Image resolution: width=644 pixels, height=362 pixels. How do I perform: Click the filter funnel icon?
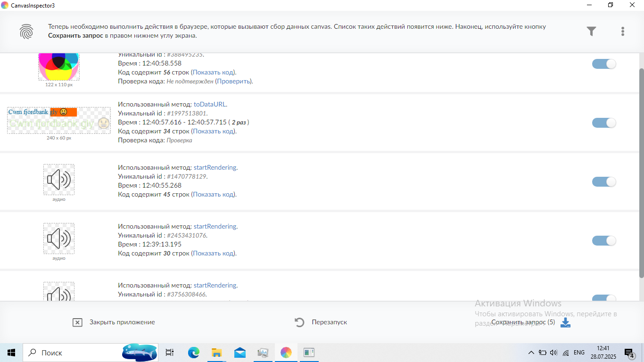coord(591,31)
